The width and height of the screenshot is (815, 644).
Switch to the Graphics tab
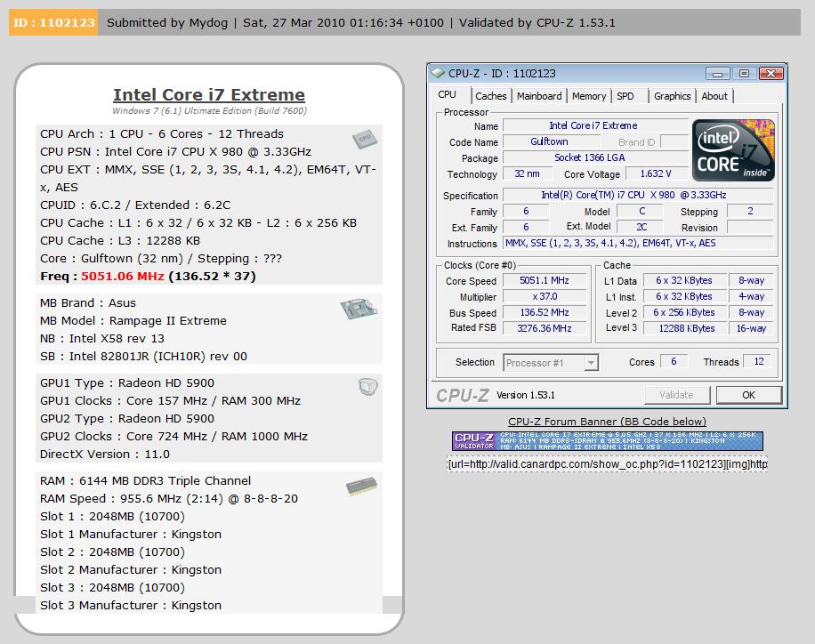point(672,96)
